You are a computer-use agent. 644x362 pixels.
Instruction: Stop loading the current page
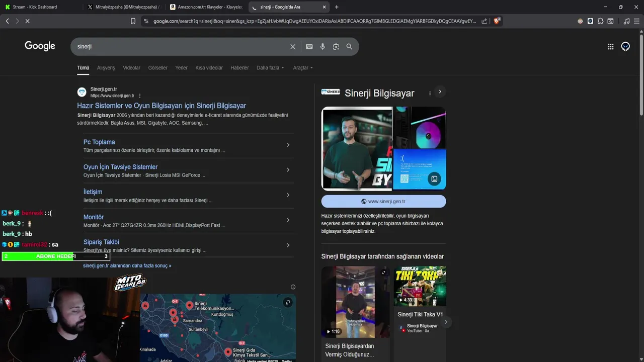[x=27, y=21]
